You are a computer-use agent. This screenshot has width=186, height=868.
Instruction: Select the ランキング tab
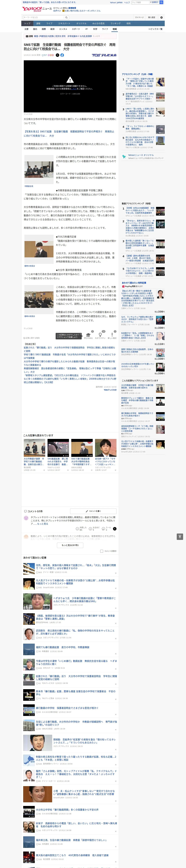(x=115, y=24)
